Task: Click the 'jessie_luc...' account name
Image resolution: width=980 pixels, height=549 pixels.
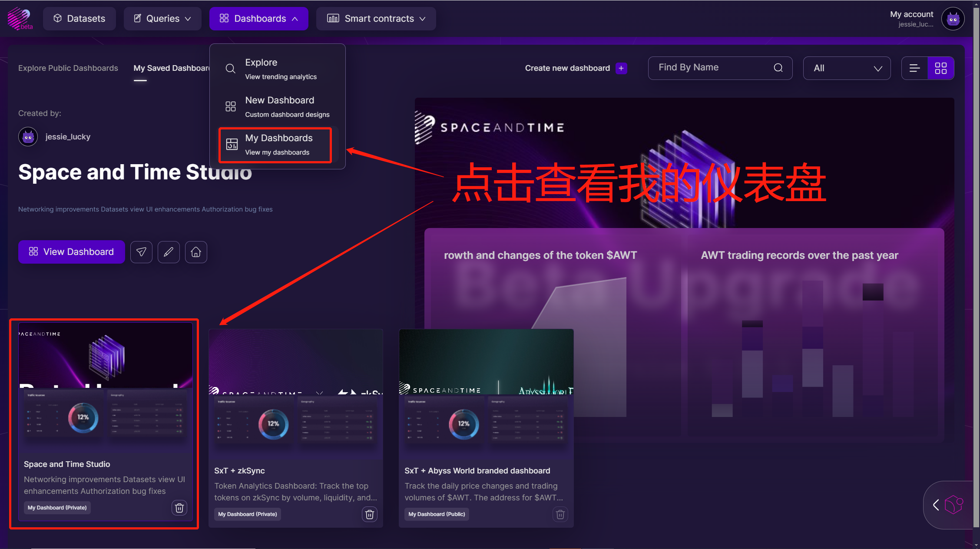Action: tap(916, 24)
